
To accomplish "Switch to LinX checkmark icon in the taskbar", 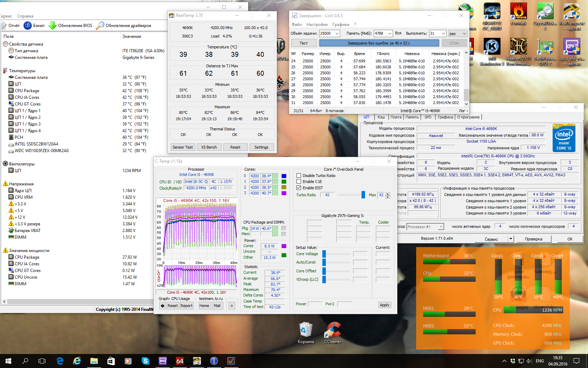I will pyautogui.click(x=231, y=361).
